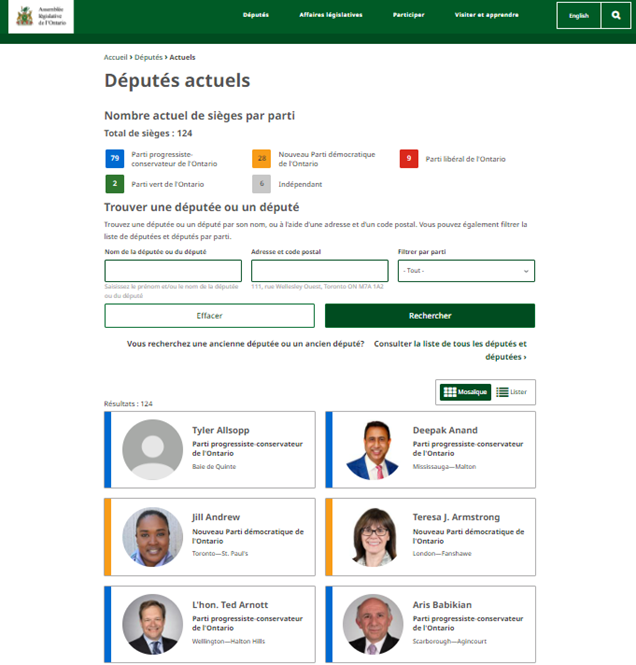Open the Visiter et apprendre menu
Viewport: 636px width, 665px height.
[x=486, y=15]
